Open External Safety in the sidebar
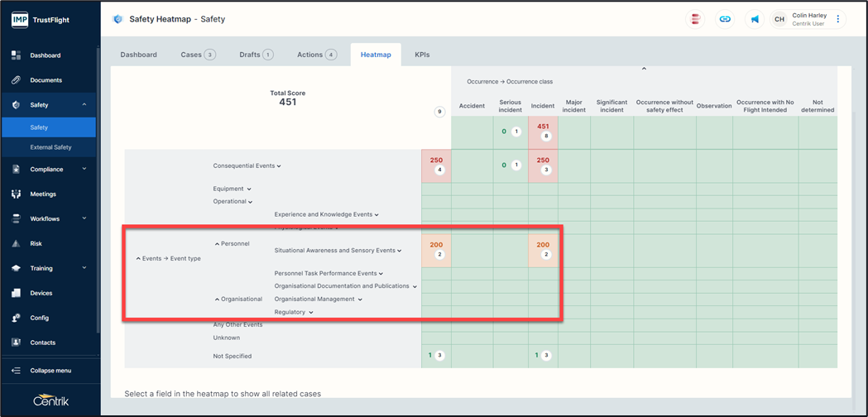The width and height of the screenshot is (868, 417). tap(50, 147)
